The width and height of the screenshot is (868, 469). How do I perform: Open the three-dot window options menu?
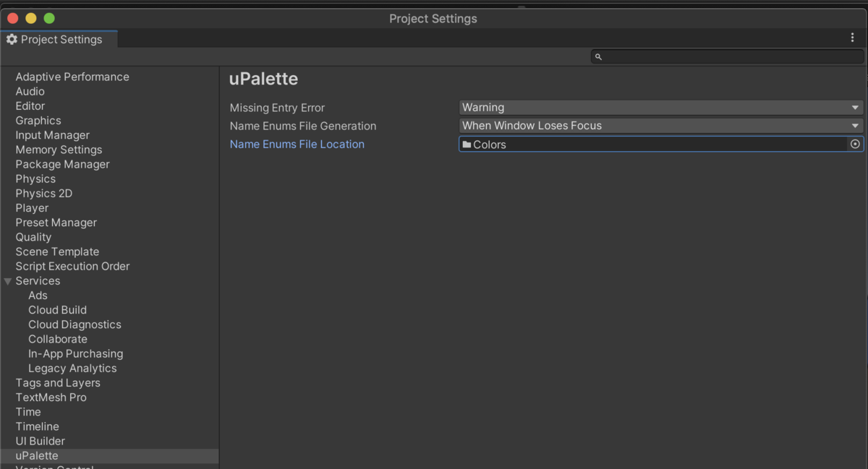click(x=852, y=38)
